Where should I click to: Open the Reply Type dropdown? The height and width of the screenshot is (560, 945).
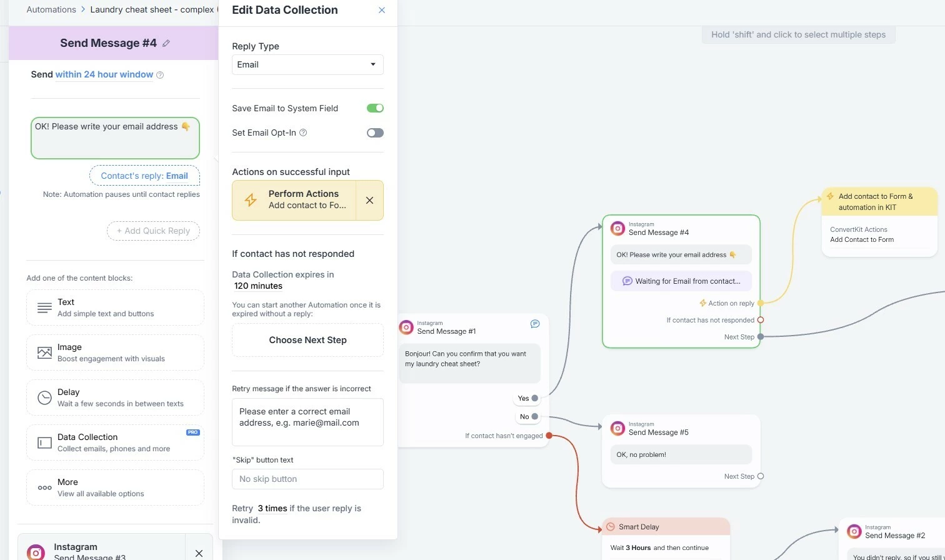click(x=307, y=64)
